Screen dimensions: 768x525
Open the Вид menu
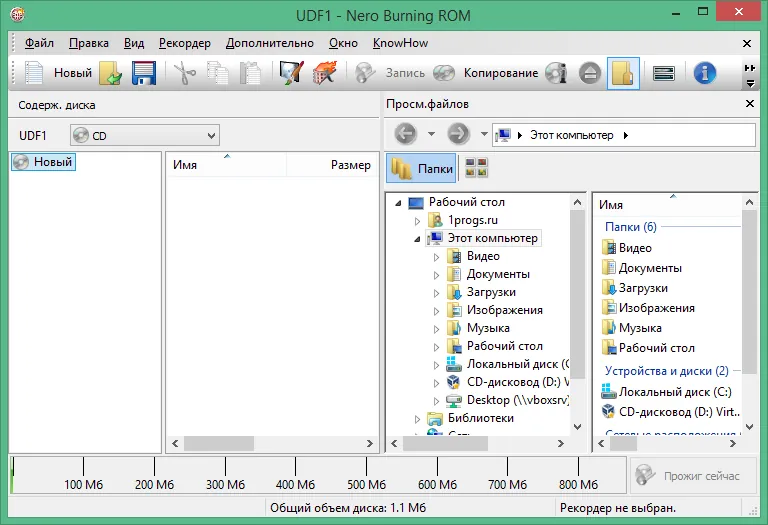point(134,43)
